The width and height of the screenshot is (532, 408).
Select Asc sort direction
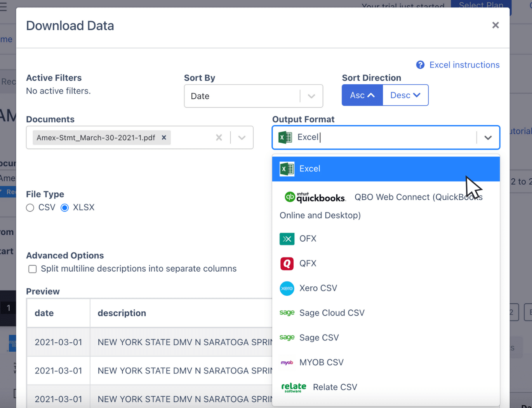click(x=362, y=95)
